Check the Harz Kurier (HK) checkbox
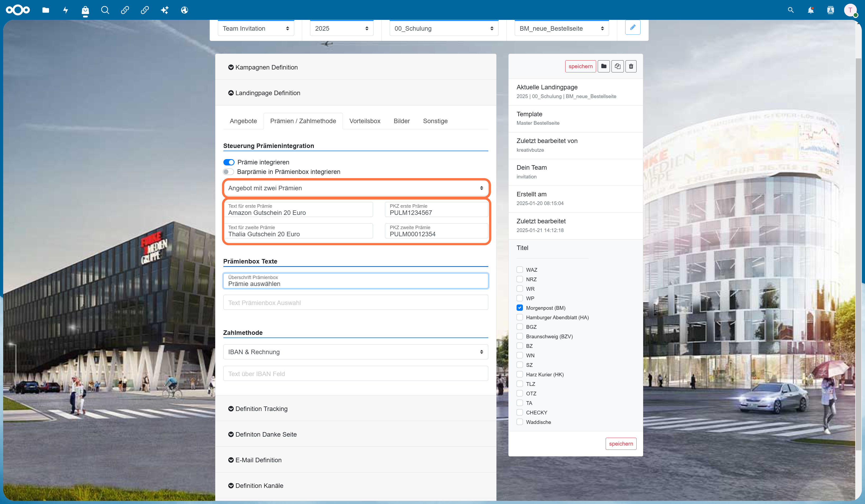865x504 pixels. point(520,374)
